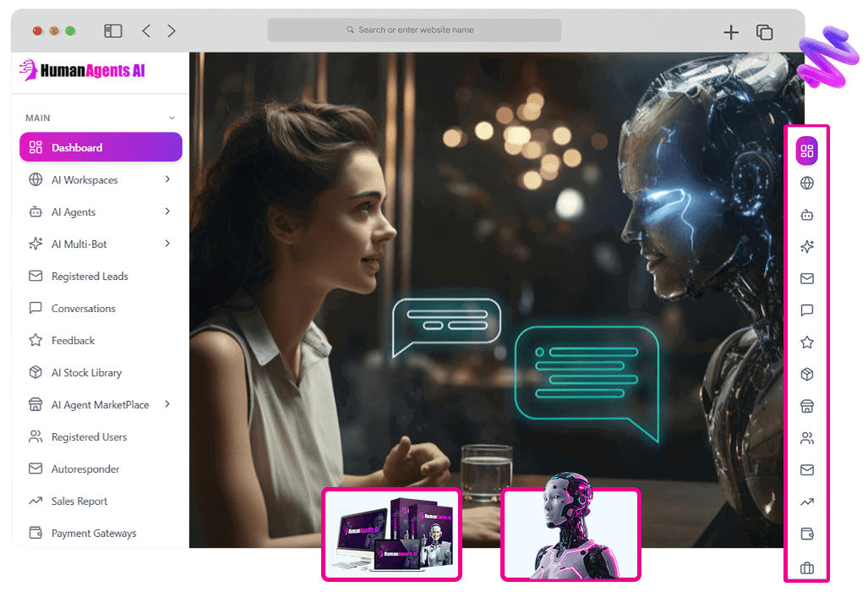Go to Conversations in the sidebar
Screen dimensions: 868x592
point(83,309)
